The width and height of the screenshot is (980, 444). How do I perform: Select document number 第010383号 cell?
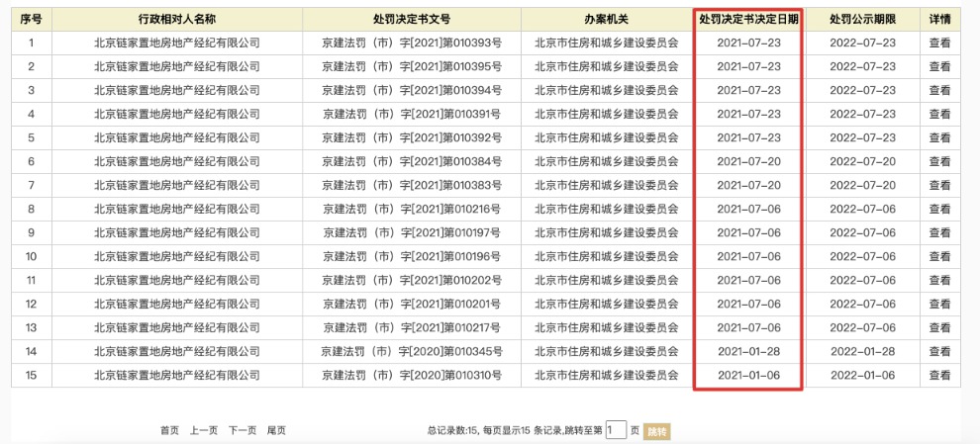[412, 186]
